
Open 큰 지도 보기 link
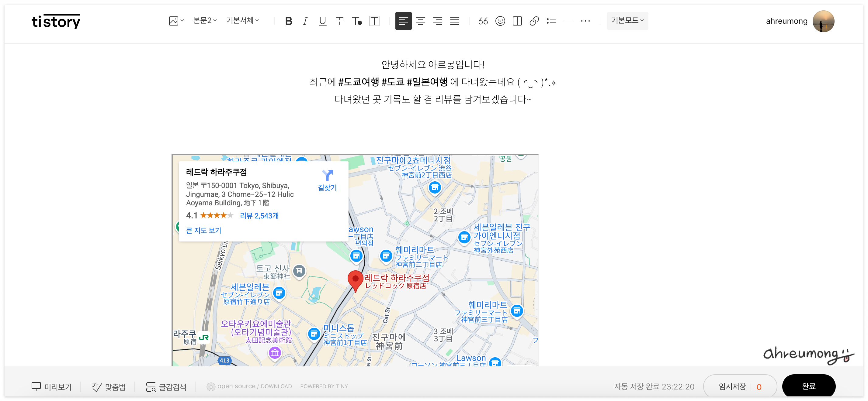coord(203,230)
